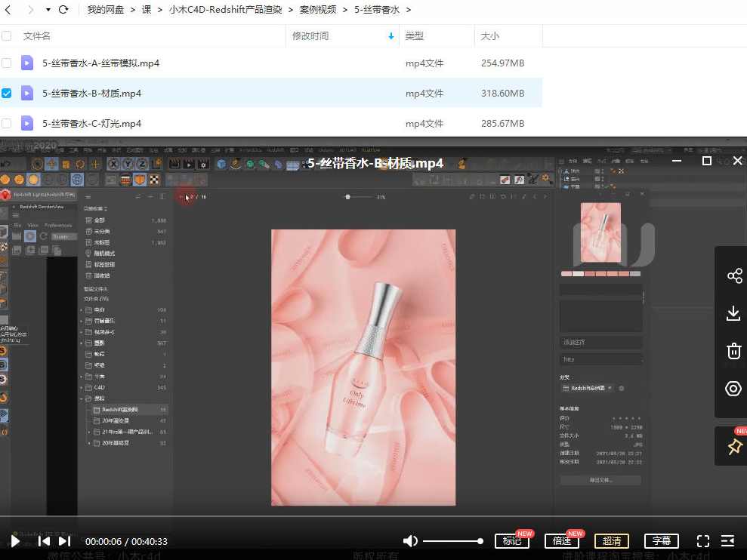Open 案例视频 from the breadcrumb trail
The width and height of the screenshot is (747, 560).
pyautogui.click(x=318, y=10)
